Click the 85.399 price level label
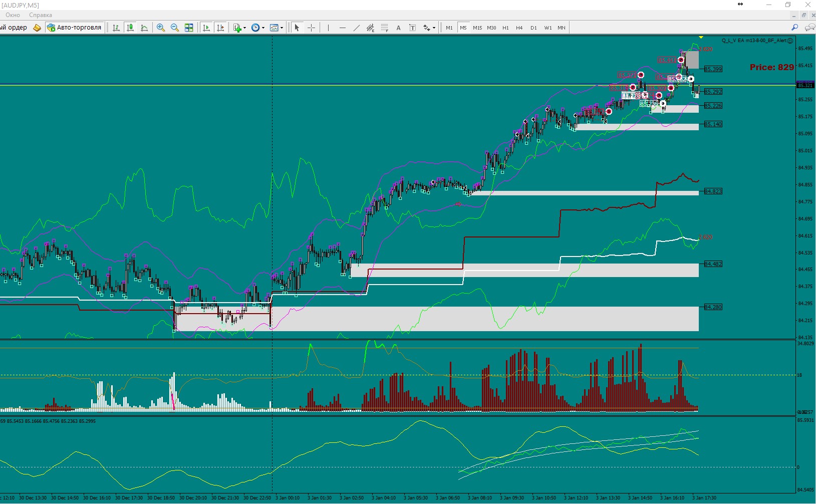Image resolution: width=816 pixels, height=504 pixels. 713,69
